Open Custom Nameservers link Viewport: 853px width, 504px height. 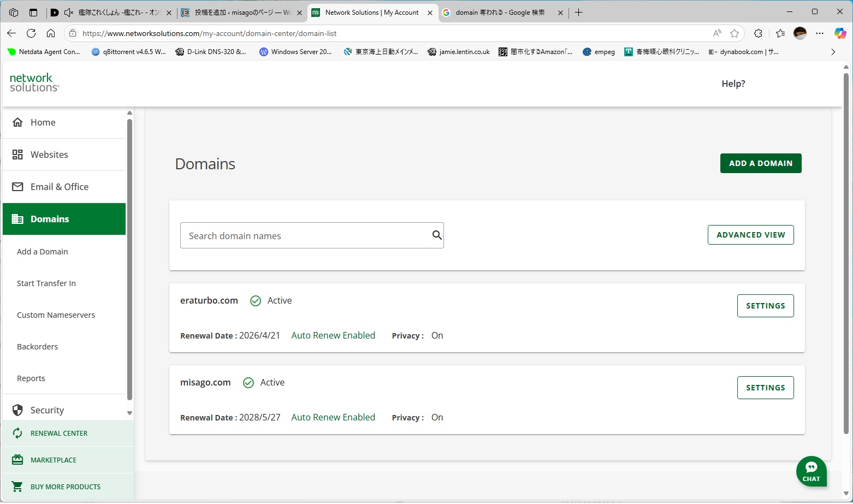coord(56,315)
